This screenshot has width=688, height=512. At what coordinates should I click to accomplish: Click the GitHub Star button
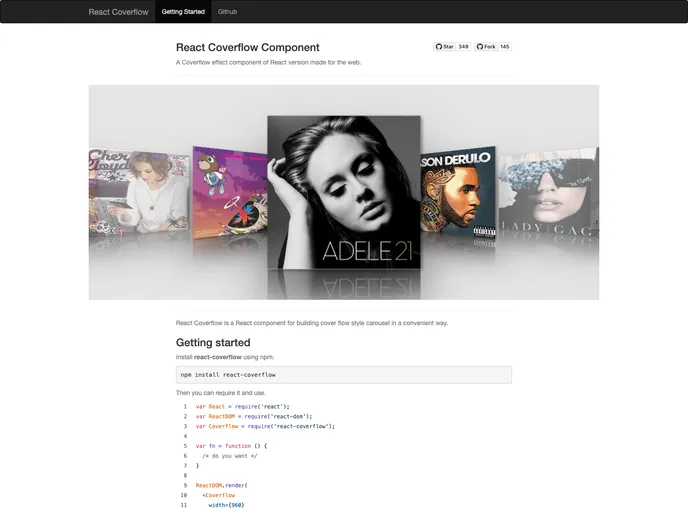pos(444,47)
